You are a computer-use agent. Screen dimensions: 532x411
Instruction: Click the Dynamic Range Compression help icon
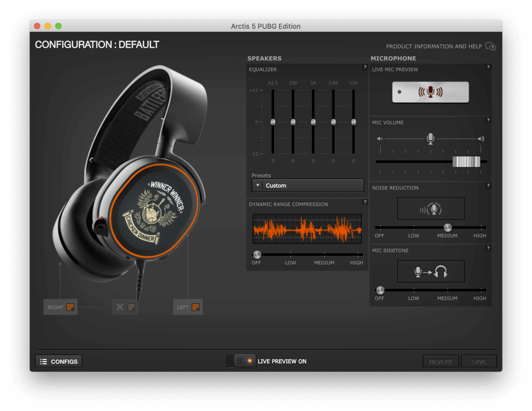pyautogui.click(x=365, y=202)
